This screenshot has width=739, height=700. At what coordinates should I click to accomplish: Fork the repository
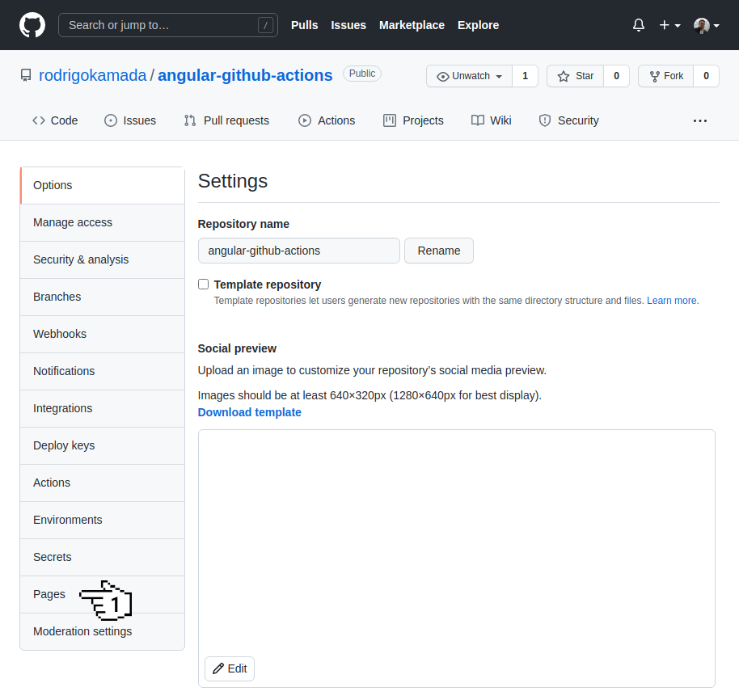(x=666, y=76)
